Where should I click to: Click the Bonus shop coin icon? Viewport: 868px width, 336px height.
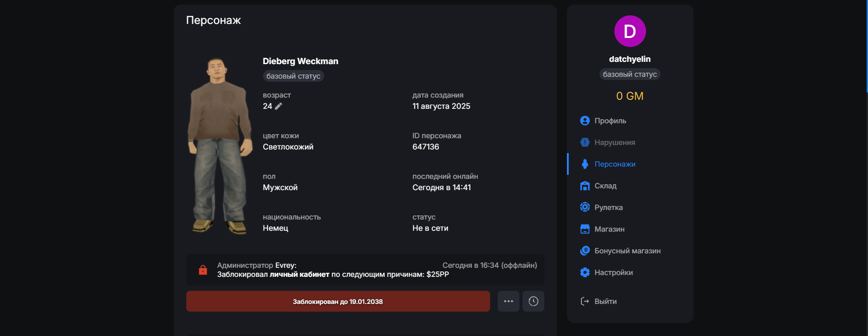point(585,251)
